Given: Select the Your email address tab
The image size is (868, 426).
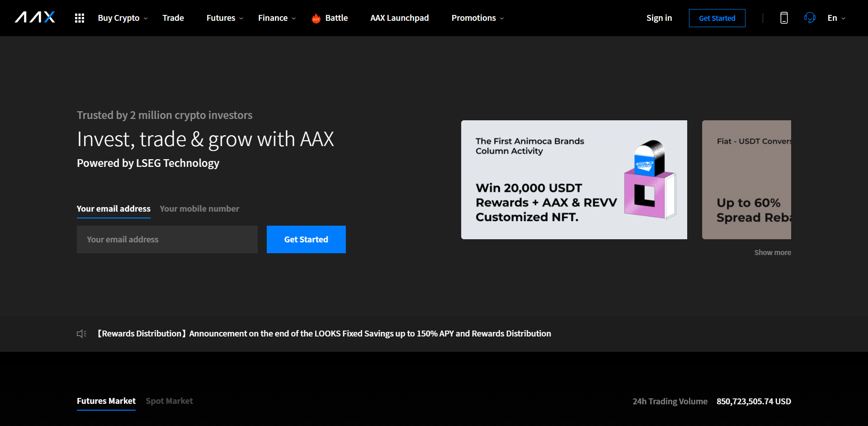Looking at the screenshot, I should [113, 209].
